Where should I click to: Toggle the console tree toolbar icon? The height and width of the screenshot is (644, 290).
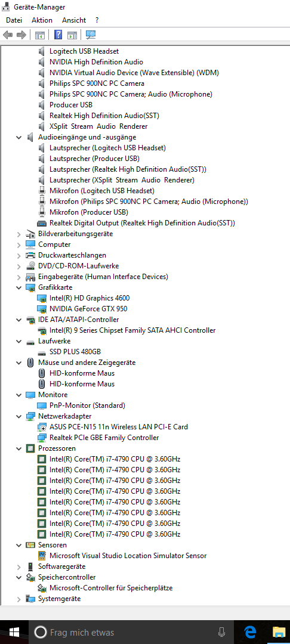pyautogui.click(x=40, y=35)
